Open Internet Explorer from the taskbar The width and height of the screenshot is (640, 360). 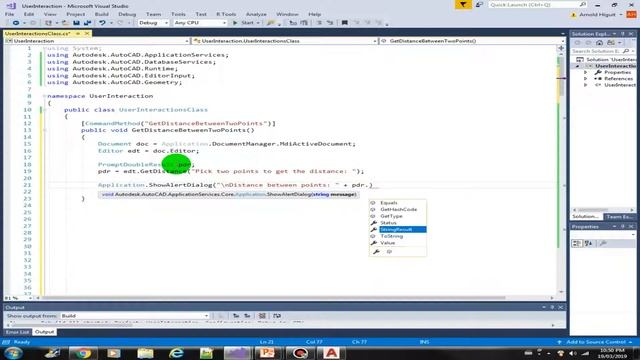tap(176, 353)
